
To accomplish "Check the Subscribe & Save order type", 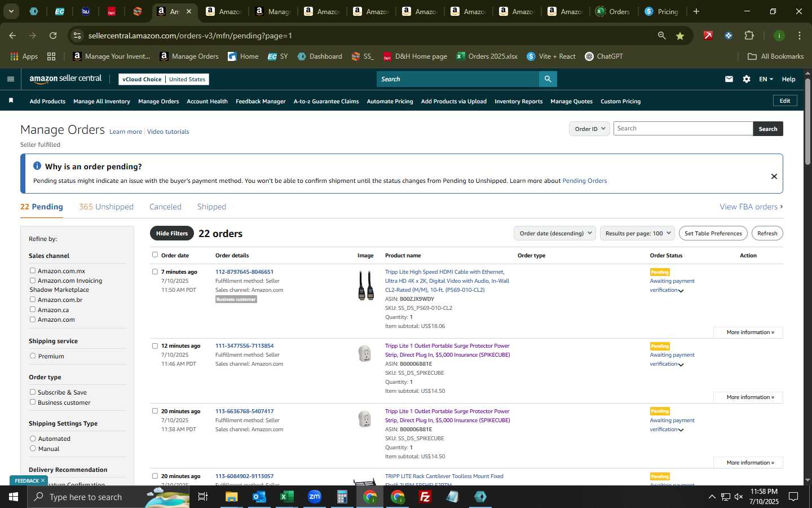I will point(33,392).
